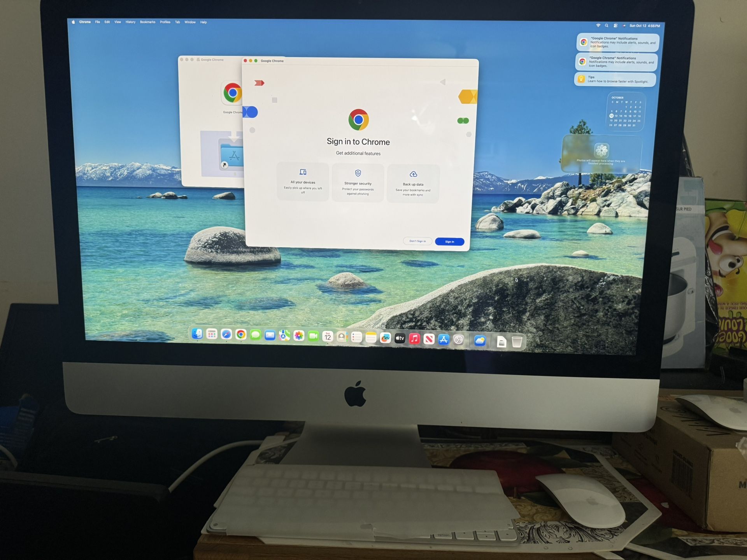Launch Safari from the Dock
Image resolution: width=747 pixels, height=560 pixels.
click(226, 334)
